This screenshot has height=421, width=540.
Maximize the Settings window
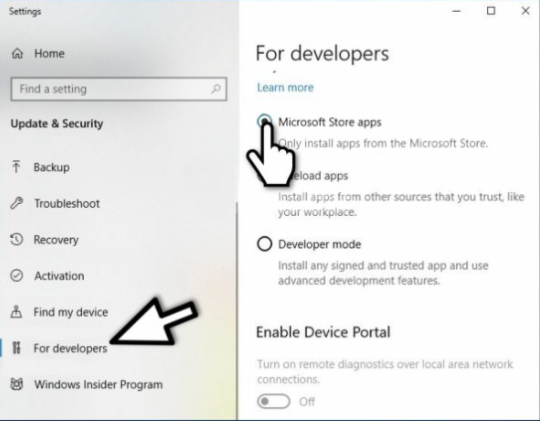[491, 11]
